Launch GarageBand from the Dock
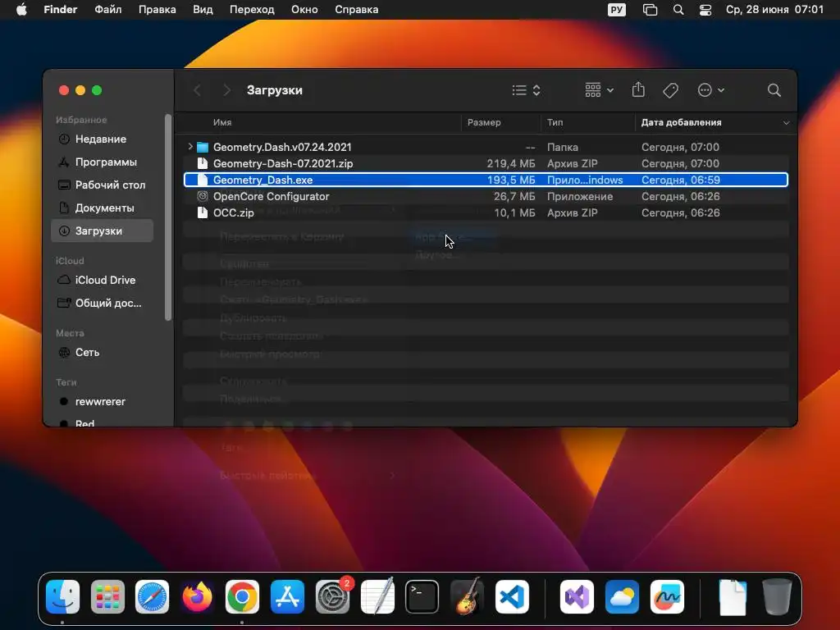This screenshot has height=630, width=840. [467, 597]
